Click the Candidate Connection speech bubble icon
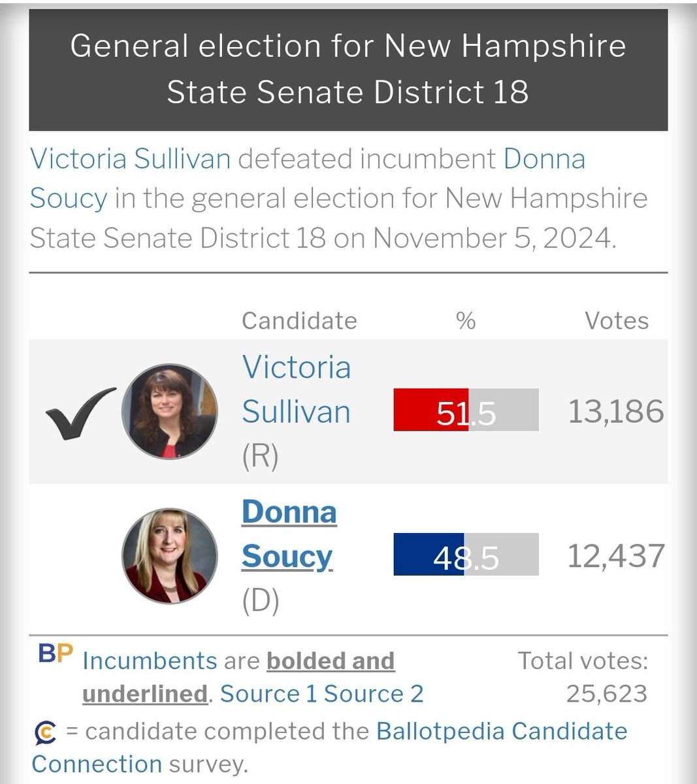This screenshot has height=784, width=697. (45, 734)
